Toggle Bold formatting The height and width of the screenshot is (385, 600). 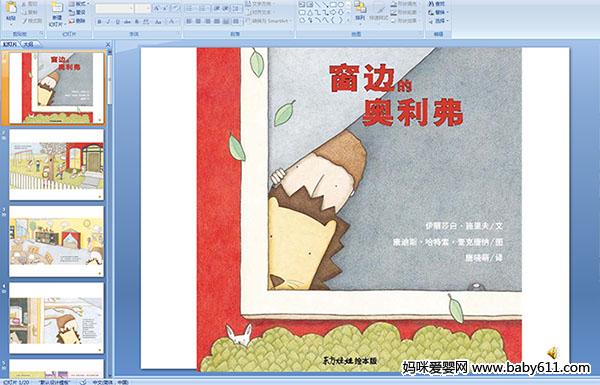(99, 22)
